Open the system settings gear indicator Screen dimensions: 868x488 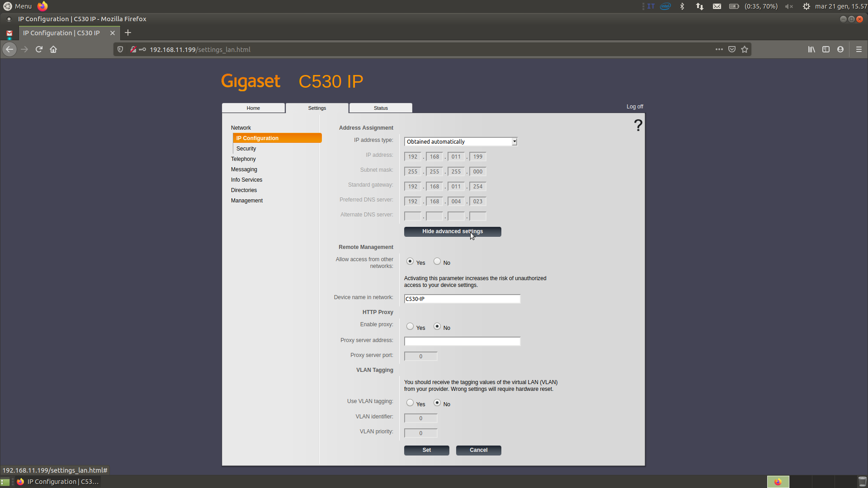pos(806,6)
